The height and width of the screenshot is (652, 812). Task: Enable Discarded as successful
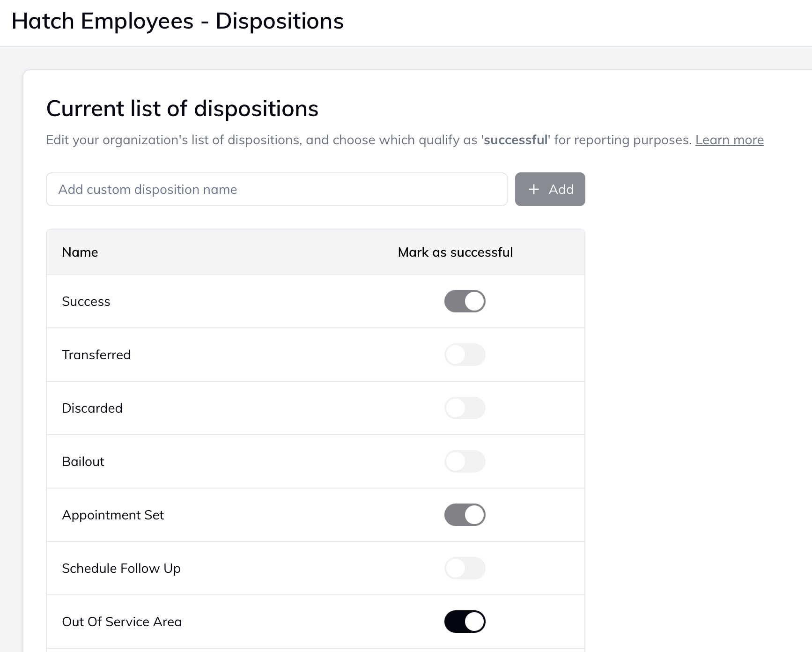(465, 408)
